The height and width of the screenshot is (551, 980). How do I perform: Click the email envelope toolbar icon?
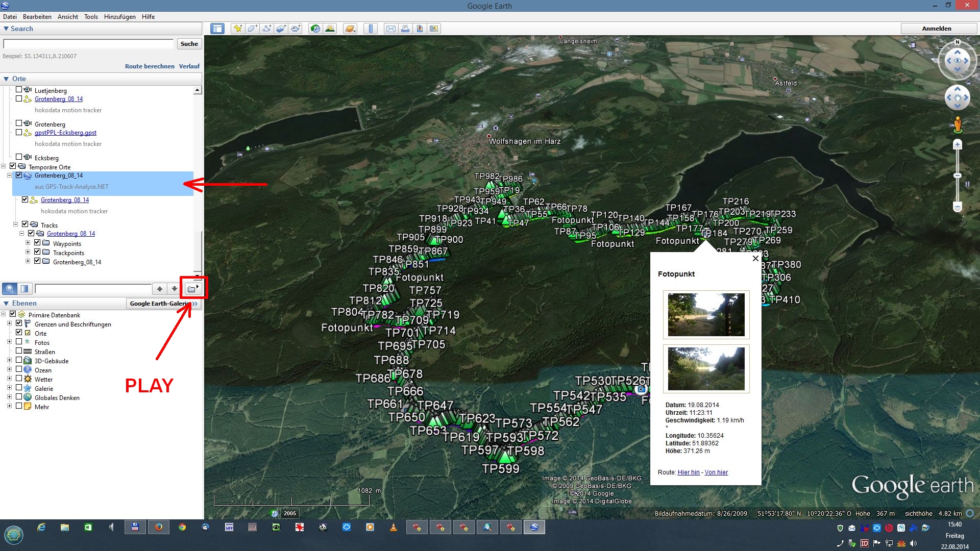[390, 29]
